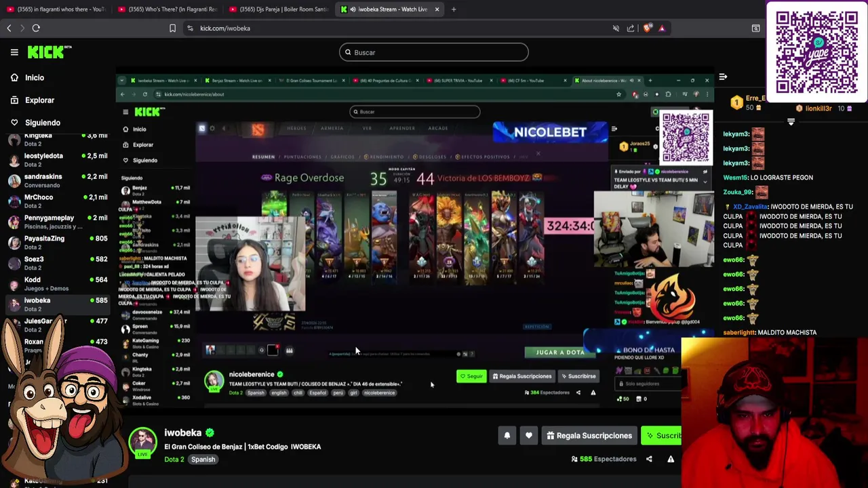Share this page from address bar

coord(631,28)
